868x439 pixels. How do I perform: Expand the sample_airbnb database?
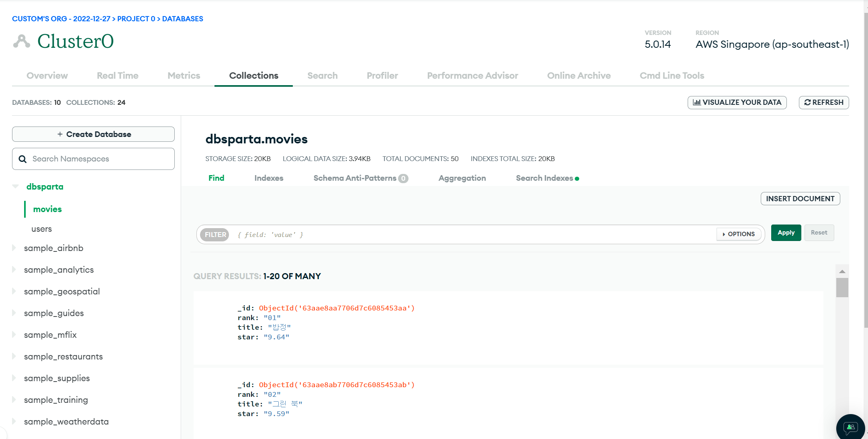pyautogui.click(x=14, y=248)
